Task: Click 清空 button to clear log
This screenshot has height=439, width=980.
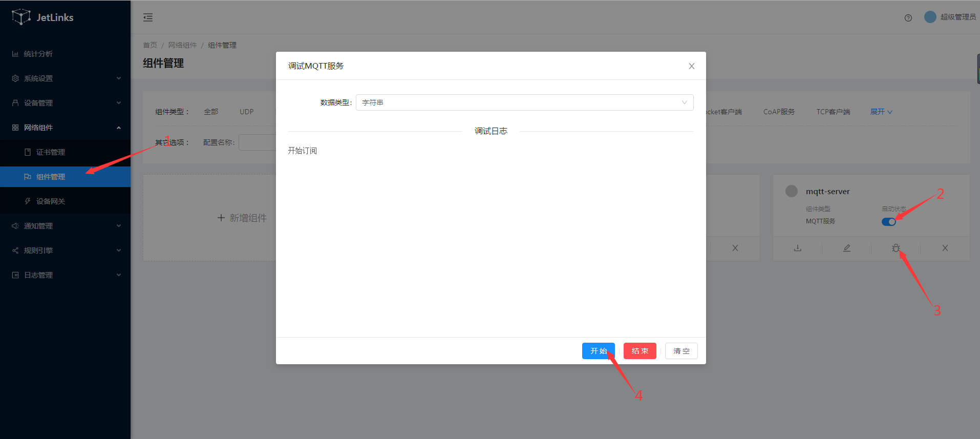Action: (x=681, y=351)
